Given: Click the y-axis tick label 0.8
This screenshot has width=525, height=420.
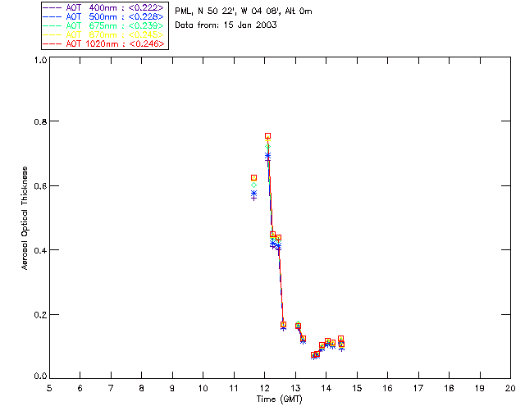Looking at the screenshot, I should [x=40, y=121].
